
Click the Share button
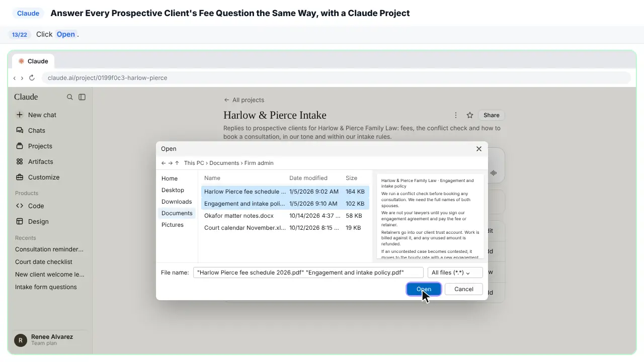(492, 115)
